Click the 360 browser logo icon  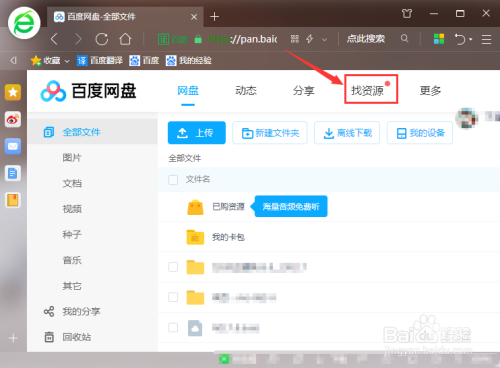coord(24,23)
